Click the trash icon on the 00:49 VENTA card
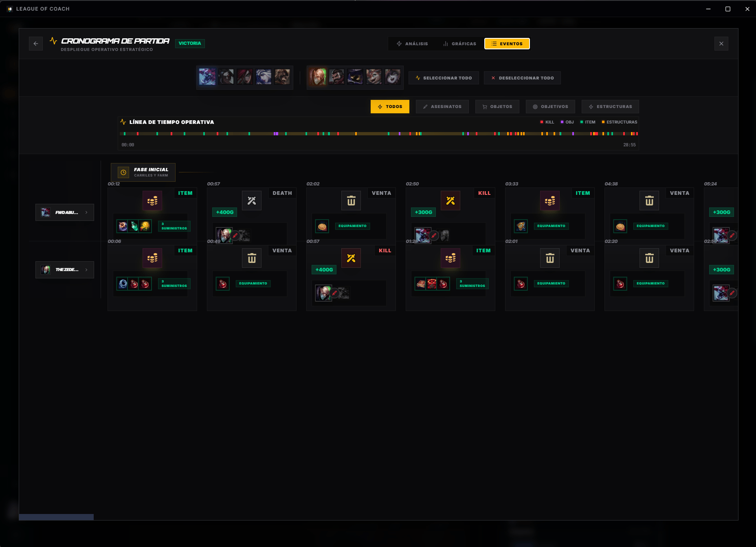756x547 pixels. [x=252, y=258]
